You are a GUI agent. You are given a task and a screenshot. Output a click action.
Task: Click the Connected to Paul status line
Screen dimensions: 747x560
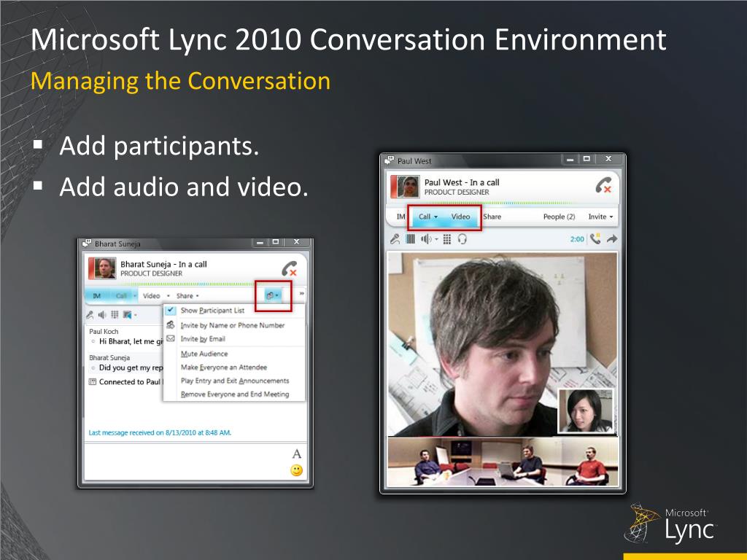[x=131, y=382]
